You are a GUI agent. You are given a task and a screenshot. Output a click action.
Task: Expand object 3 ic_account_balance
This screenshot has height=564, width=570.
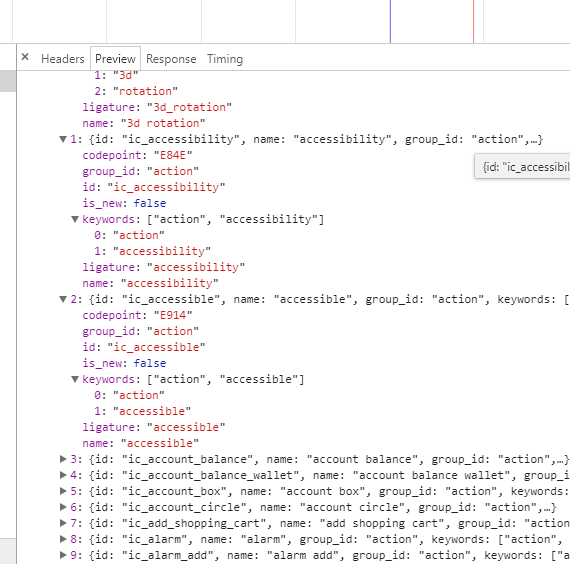pos(63,459)
